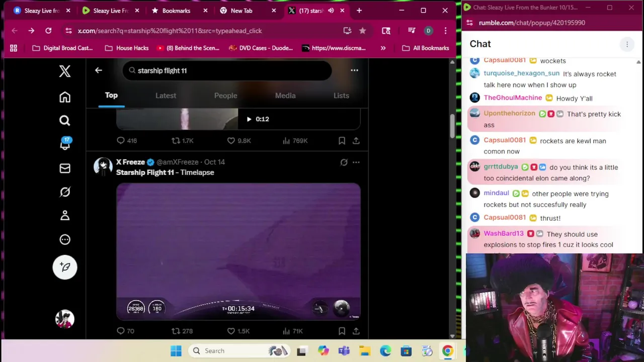Go forward in Chrome browser history

(31, 31)
